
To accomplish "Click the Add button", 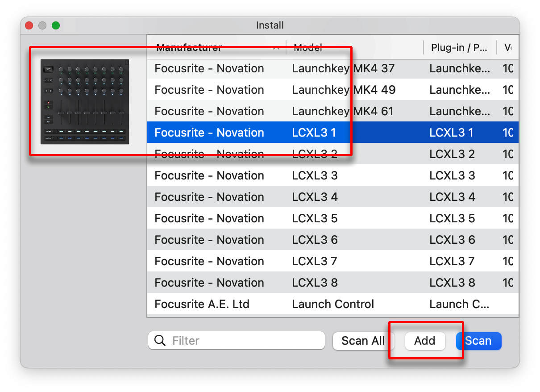I will (425, 341).
